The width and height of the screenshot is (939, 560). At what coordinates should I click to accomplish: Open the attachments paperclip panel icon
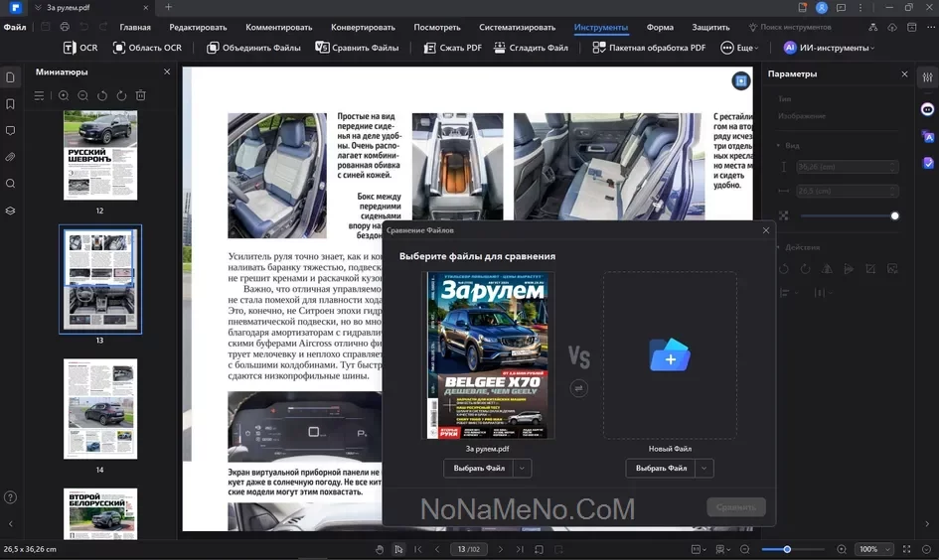(x=11, y=157)
